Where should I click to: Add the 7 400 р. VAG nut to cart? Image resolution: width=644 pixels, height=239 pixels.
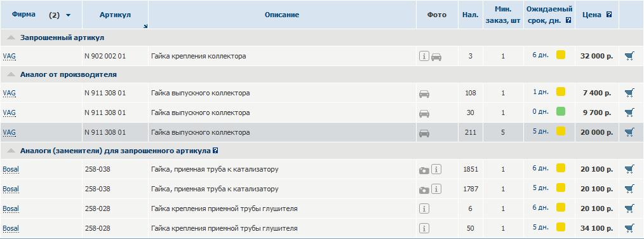coord(629,93)
